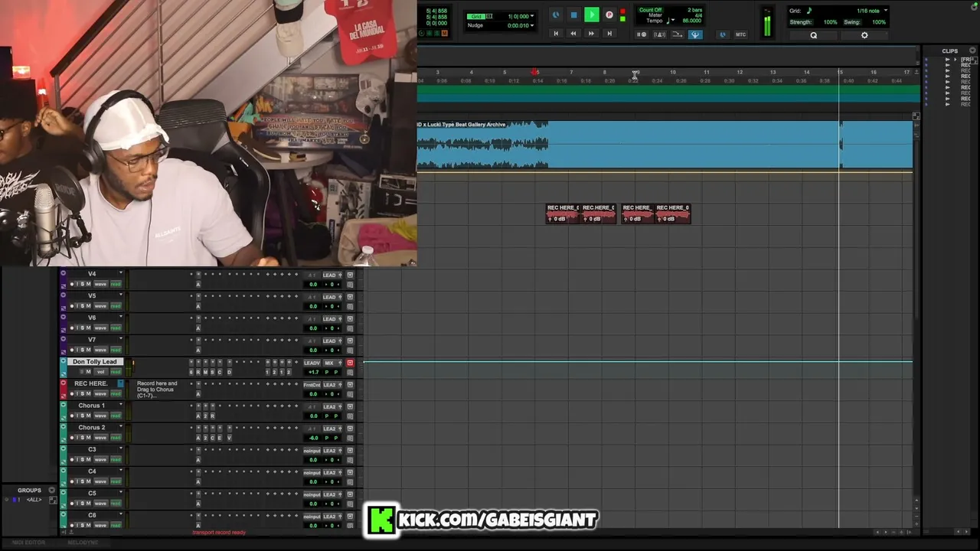The height and width of the screenshot is (551, 980).
Task: Click the tempo value 86.0000
Action: [691, 21]
